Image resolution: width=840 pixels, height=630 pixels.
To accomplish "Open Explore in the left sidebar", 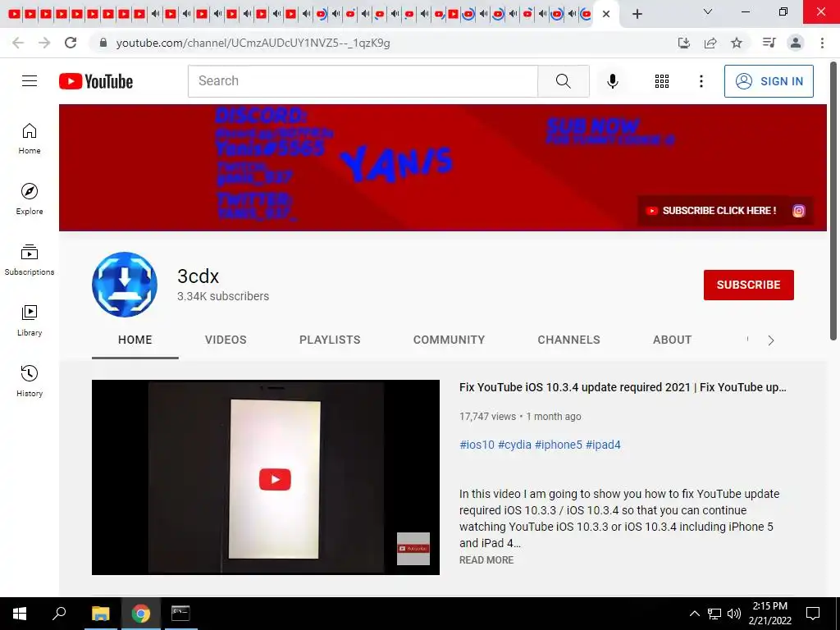I will pos(30,199).
